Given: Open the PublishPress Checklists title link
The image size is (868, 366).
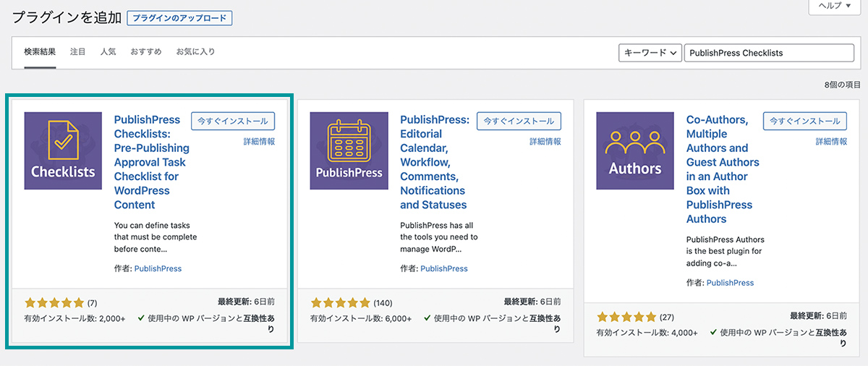Looking at the screenshot, I should (x=152, y=162).
